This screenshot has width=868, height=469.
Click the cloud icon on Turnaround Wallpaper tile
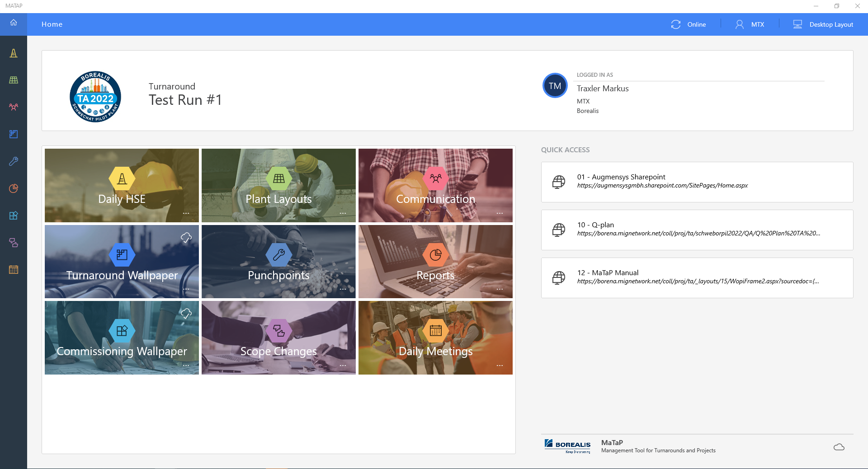186,237
